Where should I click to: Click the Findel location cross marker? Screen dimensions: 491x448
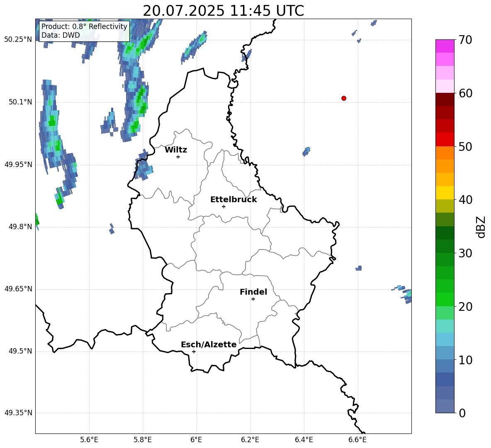tap(253, 299)
